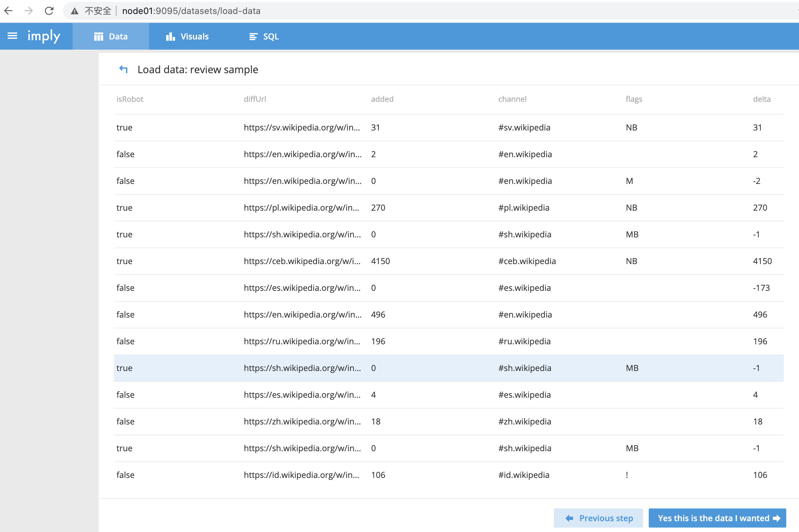Image resolution: width=799 pixels, height=532 pixels.
Task: Switch to the Visuals tab
Action: [x=187, y=36]
